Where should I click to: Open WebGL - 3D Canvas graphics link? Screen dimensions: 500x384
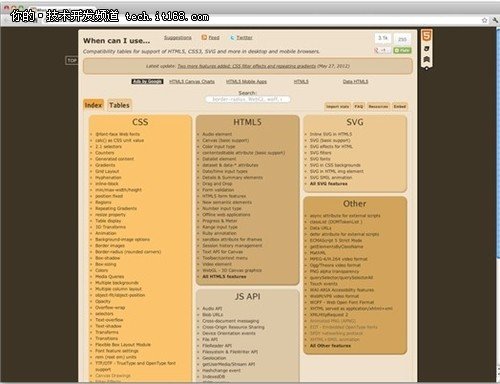point(232,270)
